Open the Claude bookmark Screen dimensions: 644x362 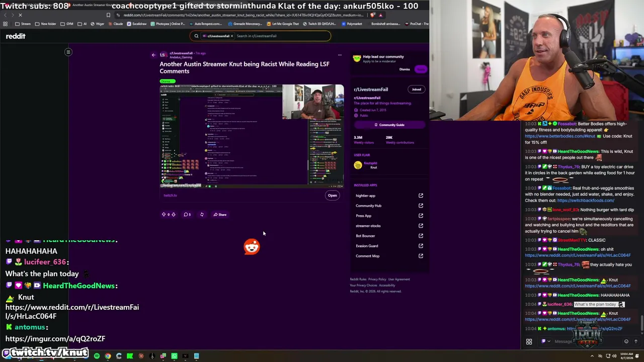(x=116, y=24)
